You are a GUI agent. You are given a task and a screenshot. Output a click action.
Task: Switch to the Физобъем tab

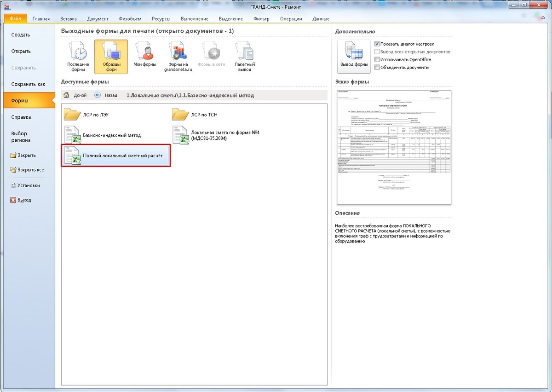[130, 19]
